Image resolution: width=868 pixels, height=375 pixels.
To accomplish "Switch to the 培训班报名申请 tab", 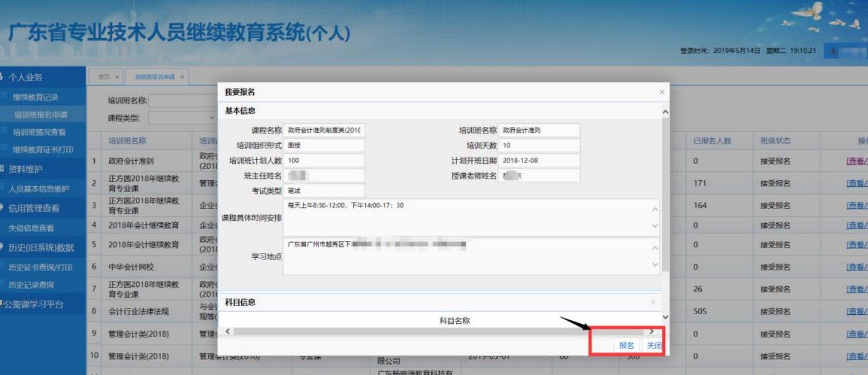I will [155, 77].
